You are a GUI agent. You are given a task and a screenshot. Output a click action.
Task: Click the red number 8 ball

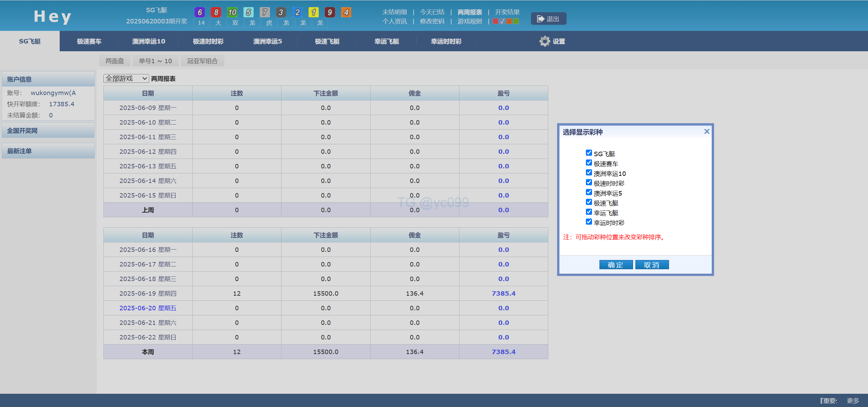click(x=216, y=12)
